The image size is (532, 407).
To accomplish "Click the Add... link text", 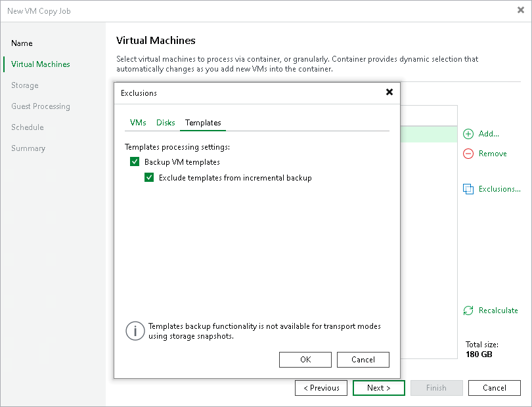I will 489,134.
